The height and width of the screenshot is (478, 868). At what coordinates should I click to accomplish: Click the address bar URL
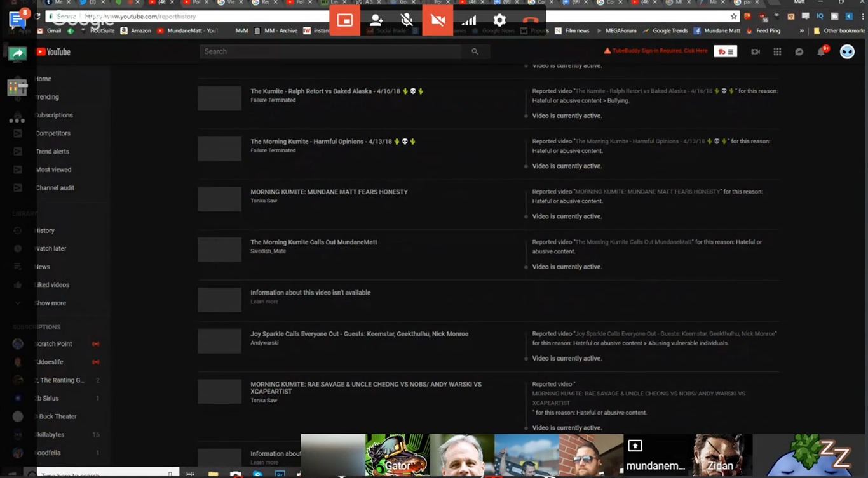pos(140,17)
